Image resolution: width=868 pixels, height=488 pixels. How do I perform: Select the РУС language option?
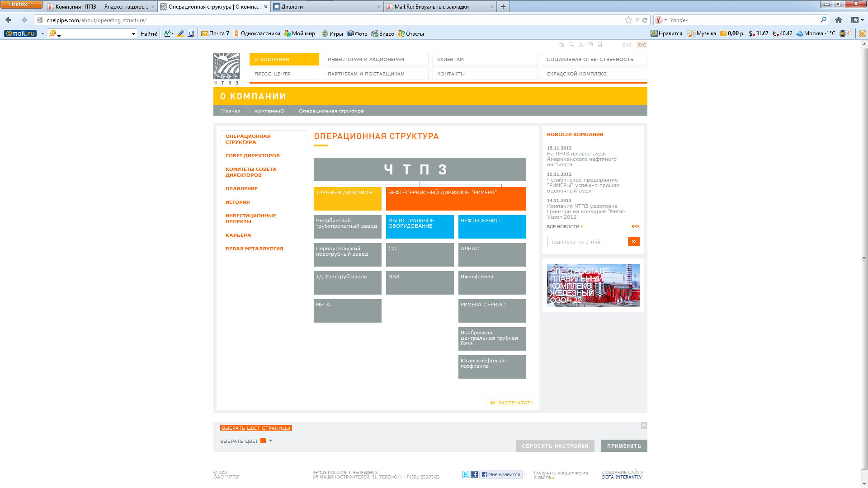(642, 45)
